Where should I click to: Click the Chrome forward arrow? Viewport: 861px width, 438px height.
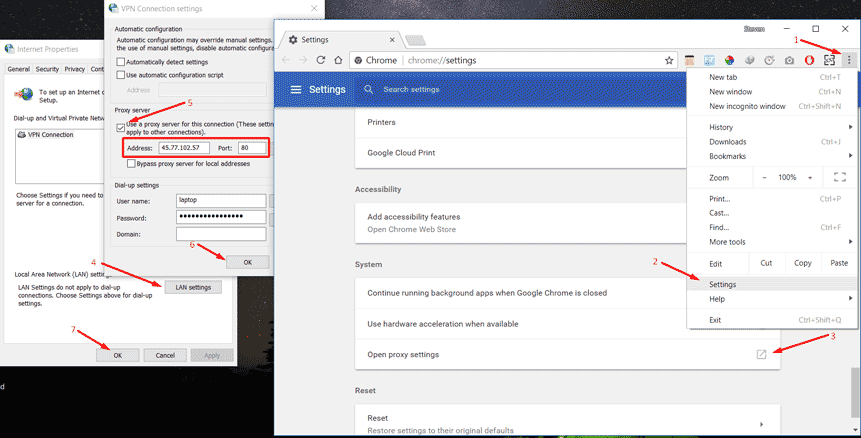tap(303, 60)
